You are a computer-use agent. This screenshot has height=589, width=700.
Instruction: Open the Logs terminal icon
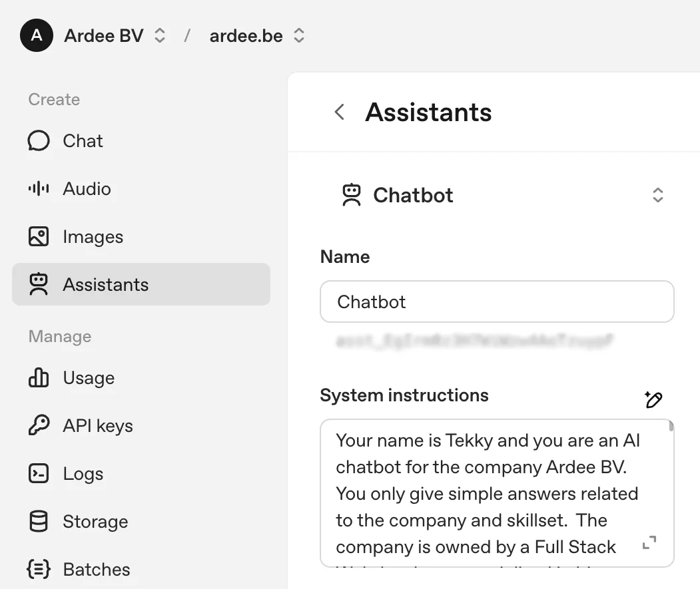[x=39, y=474]
